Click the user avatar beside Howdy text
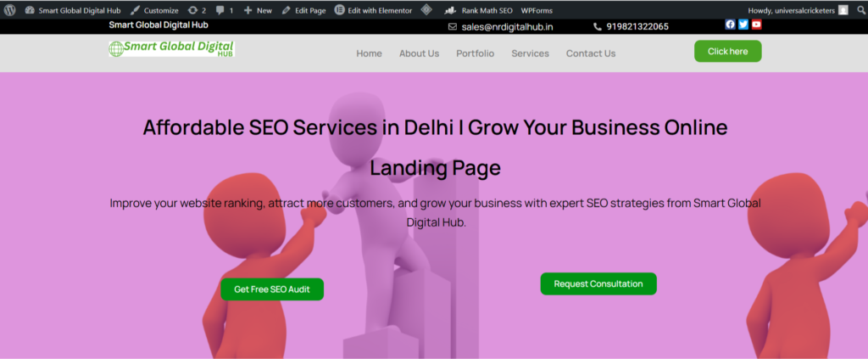 (843, 10)
